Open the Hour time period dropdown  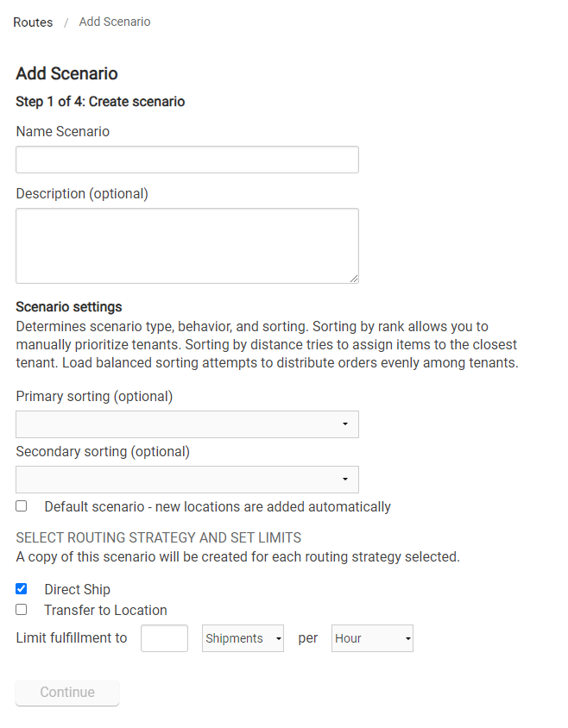point(371,638)
